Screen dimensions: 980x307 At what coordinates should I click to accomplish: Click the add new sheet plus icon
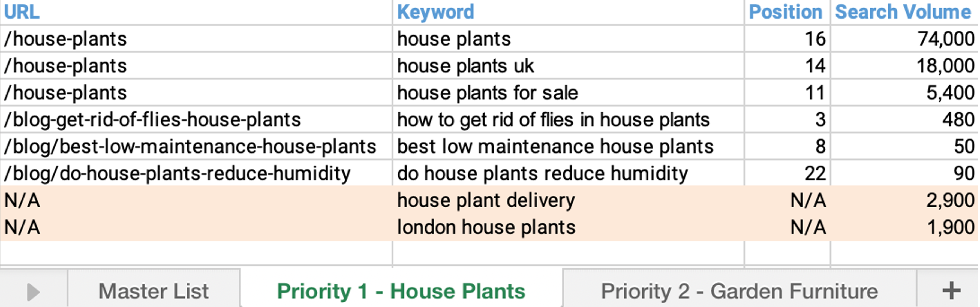[951, 291]
